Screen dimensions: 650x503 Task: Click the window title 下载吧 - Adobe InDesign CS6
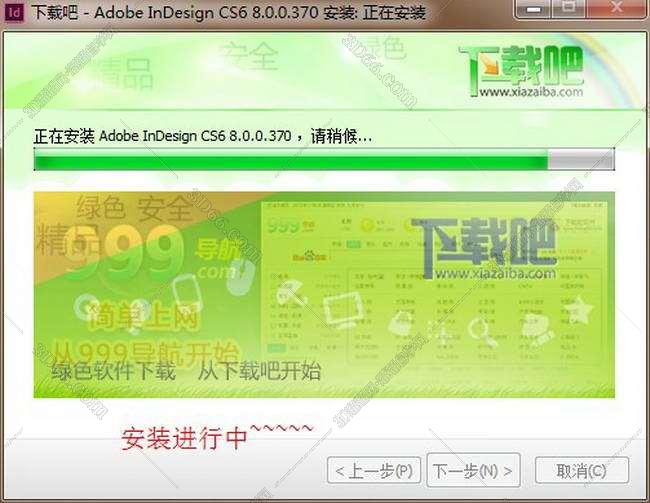[228, 12]
